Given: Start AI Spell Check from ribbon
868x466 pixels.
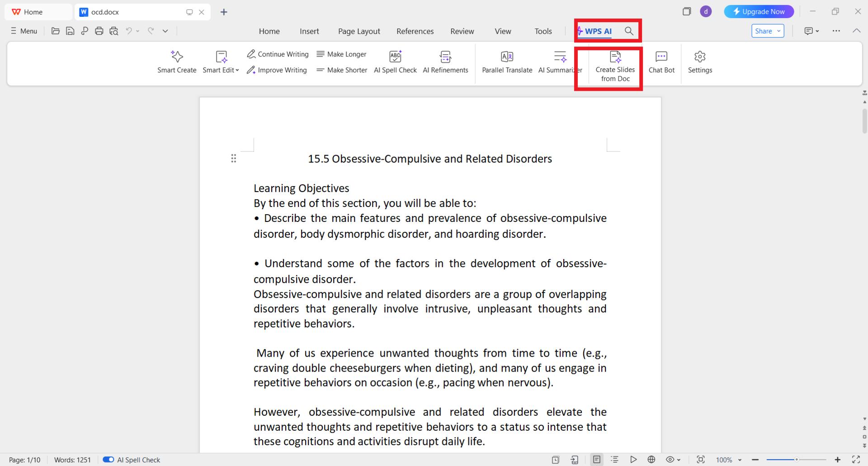Looking at the screenshot, I should (x=395, y=61).
